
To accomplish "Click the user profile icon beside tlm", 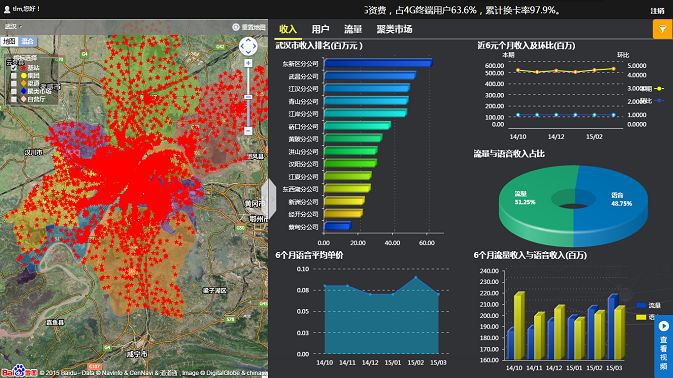I will (x=6, y=9).
